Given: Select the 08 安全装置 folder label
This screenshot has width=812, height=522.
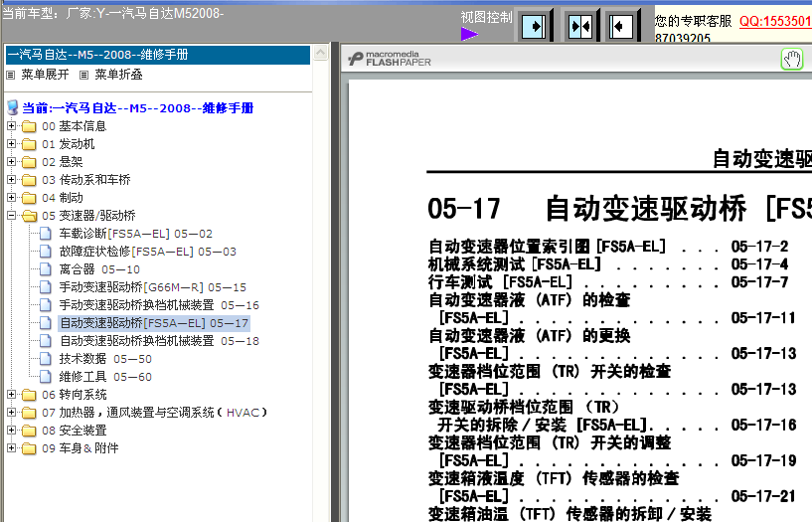Looking at the screenshot, I should point(75,431).
